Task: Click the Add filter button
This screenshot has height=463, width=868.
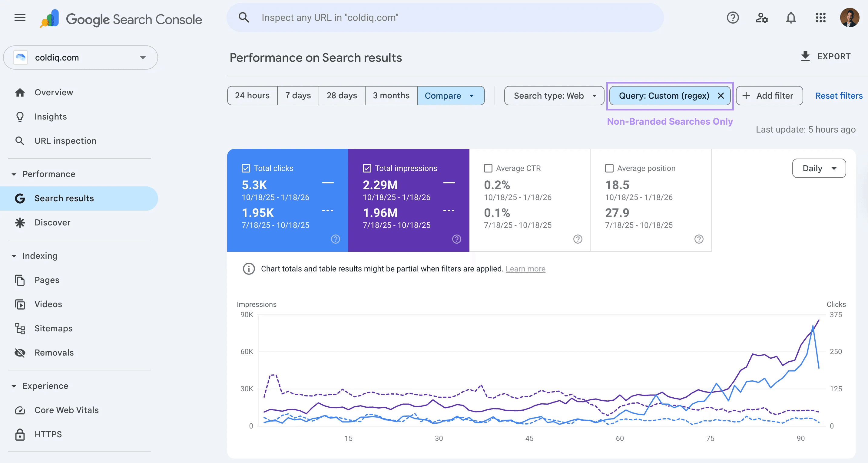Action: click(769, 96)
